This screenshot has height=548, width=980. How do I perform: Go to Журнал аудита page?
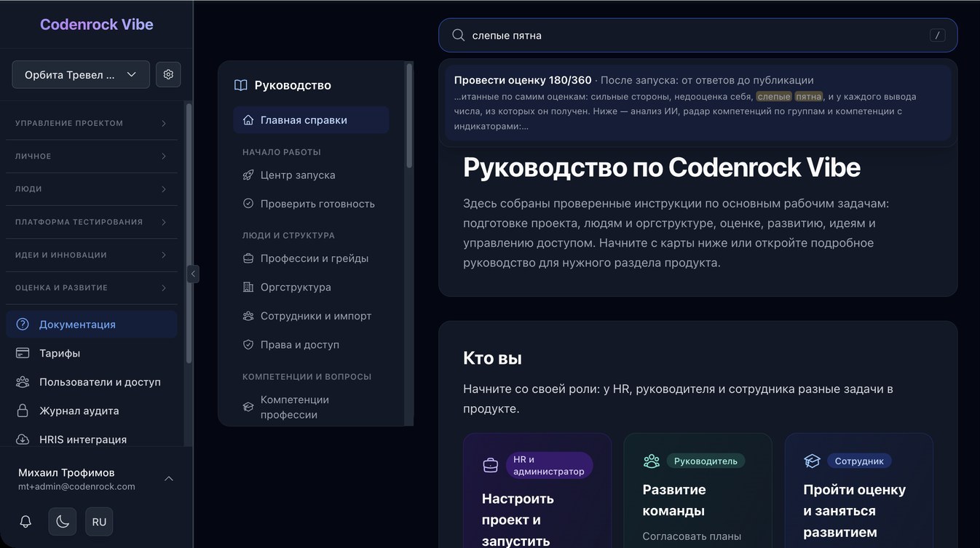pyautogui.click(x=92, y=410)
